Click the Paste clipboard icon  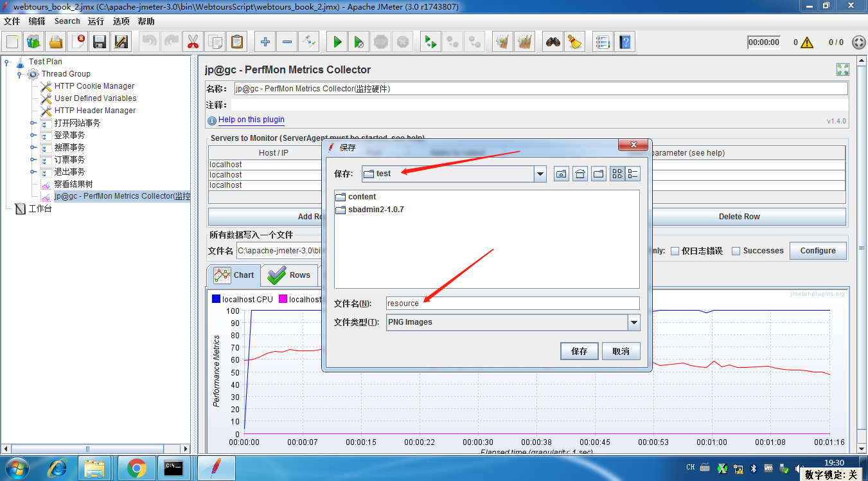(237, 42)
